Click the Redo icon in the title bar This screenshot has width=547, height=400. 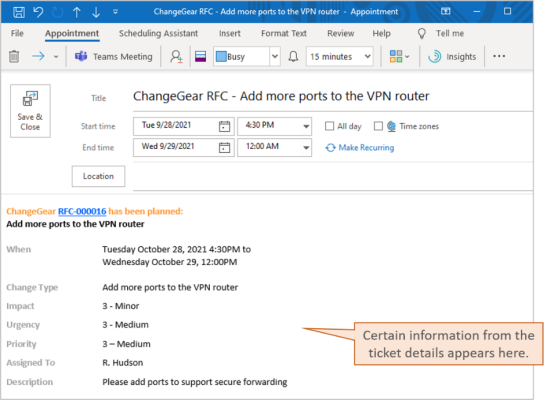[57, 12]
